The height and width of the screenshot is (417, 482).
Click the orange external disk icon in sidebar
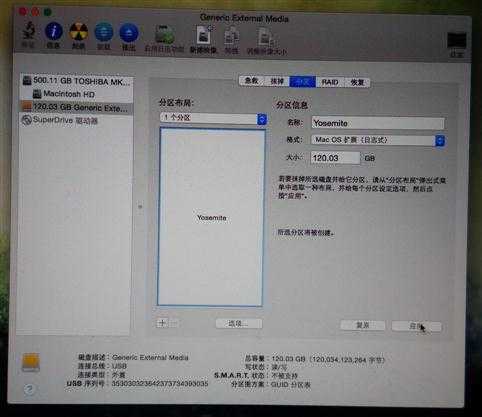click(x=26, y=107)
